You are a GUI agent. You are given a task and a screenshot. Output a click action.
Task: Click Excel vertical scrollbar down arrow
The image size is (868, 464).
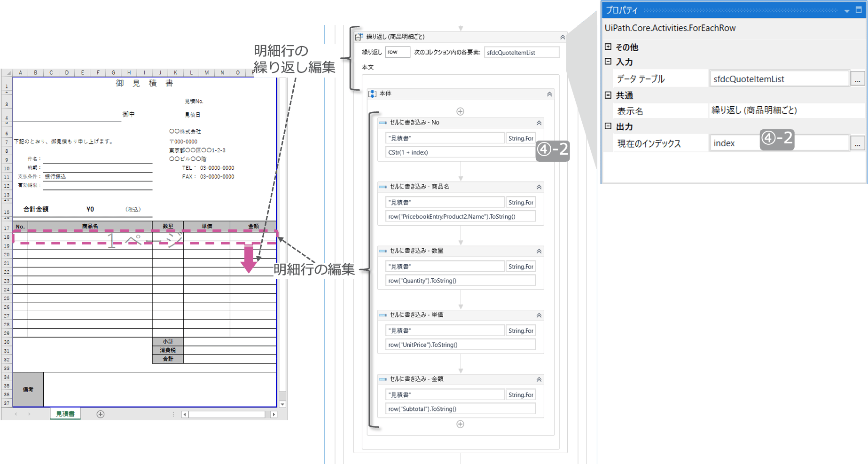click(x=282, y=404)
